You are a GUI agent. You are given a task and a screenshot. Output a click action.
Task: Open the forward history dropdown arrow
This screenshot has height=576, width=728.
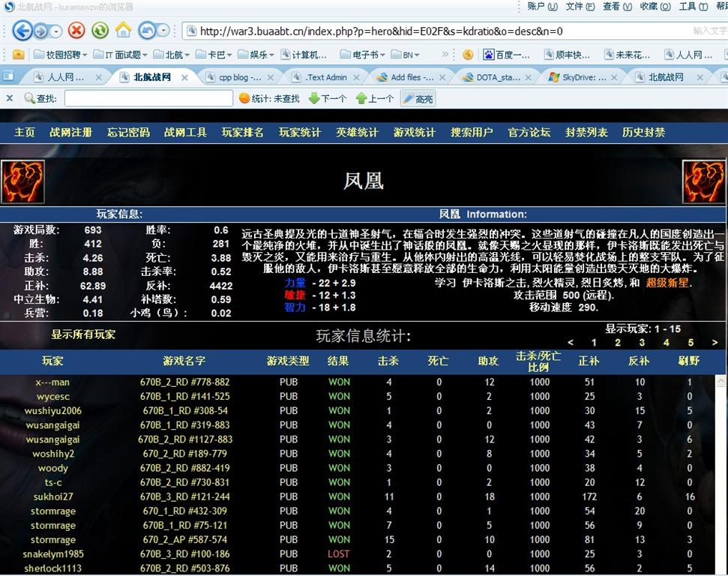(55, 31)
